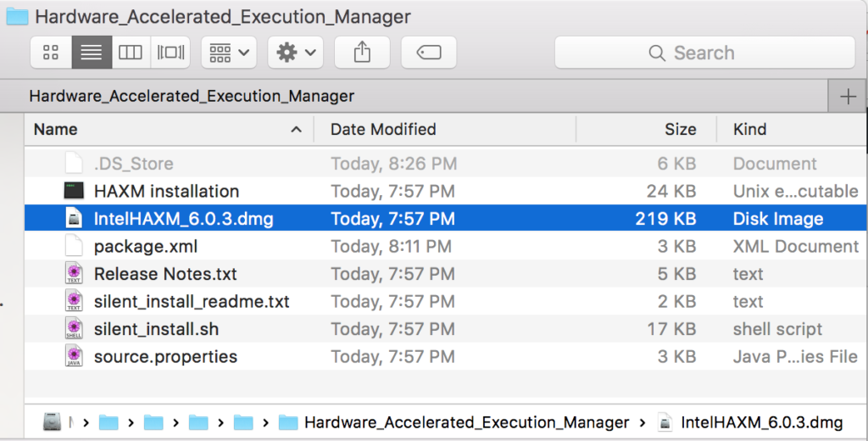Click the HAXM installation file name

167,192
